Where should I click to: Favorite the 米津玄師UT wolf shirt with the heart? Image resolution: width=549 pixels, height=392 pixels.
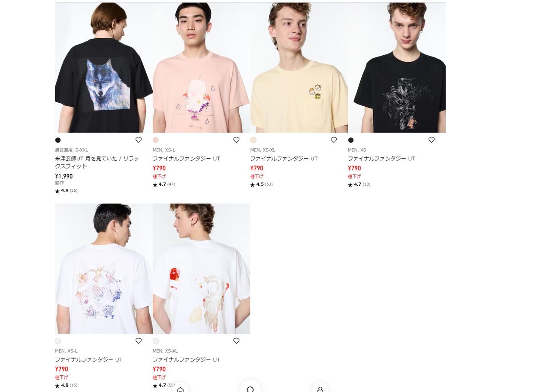(x=139, y=140)
